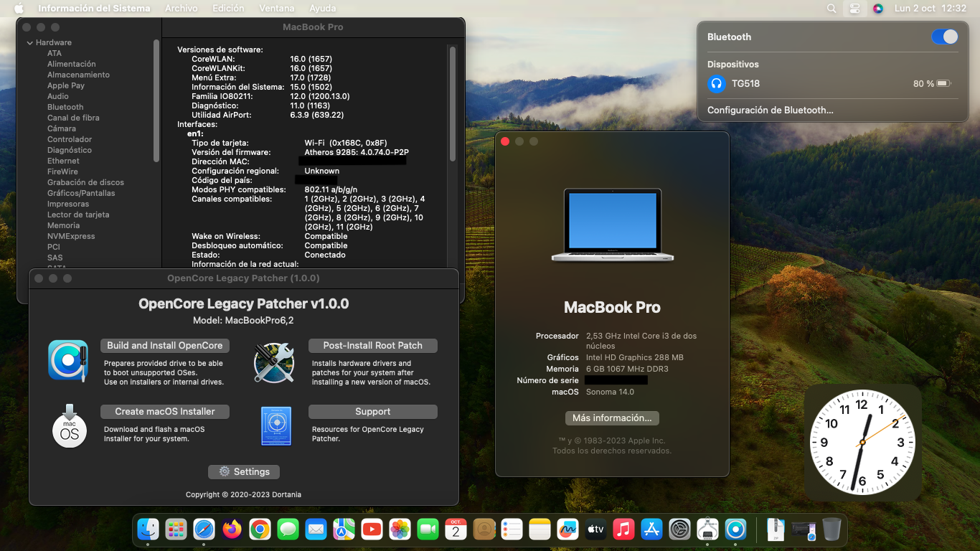Screen dimensions: 980x551
Task: Open Calendar icon showing Oct 2
Action: [x=456, y=529]
